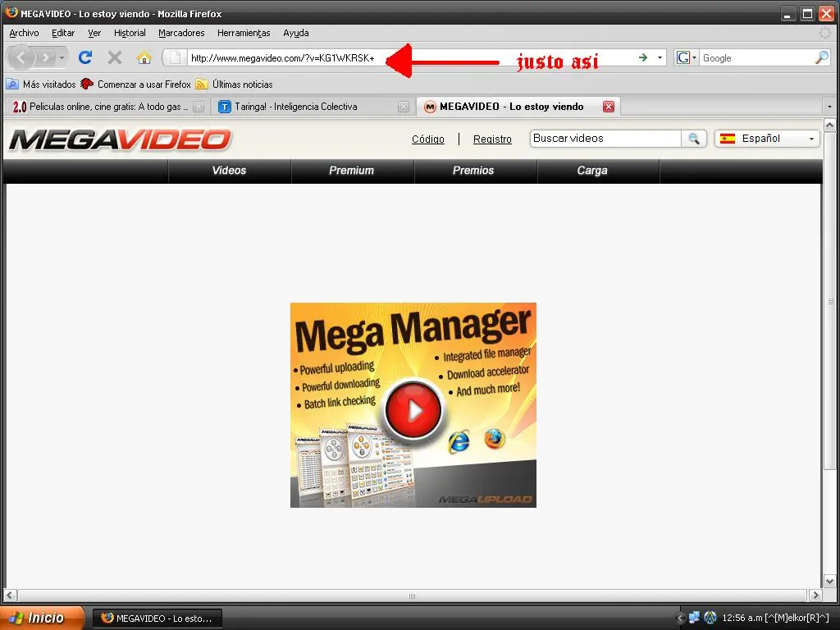The width and height of the screenshot is (840, 630).
Task: Open the recent pages history dropdown arrow
Action: click(62, 57)
